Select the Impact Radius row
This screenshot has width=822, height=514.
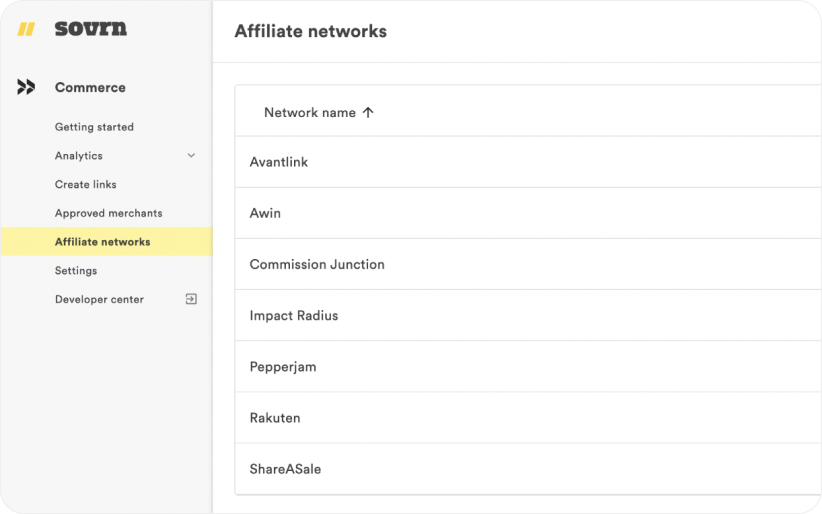click(528, 315)
